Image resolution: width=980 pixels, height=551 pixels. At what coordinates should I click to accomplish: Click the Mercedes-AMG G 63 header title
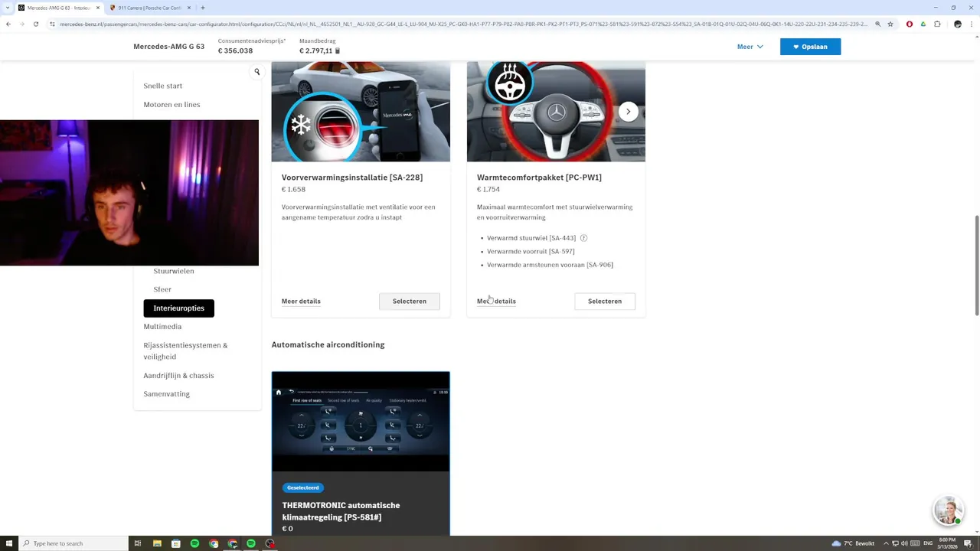168,47
